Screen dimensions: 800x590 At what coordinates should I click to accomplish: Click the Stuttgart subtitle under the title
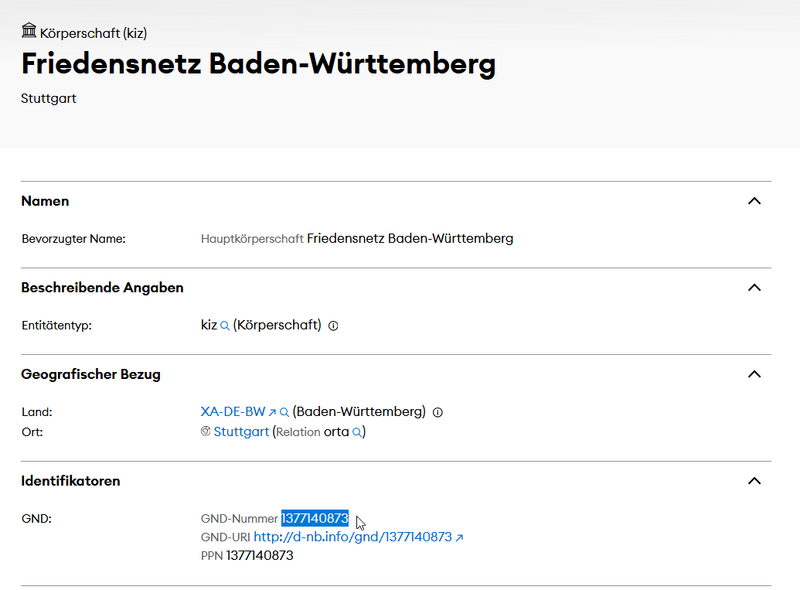[48, 99]
